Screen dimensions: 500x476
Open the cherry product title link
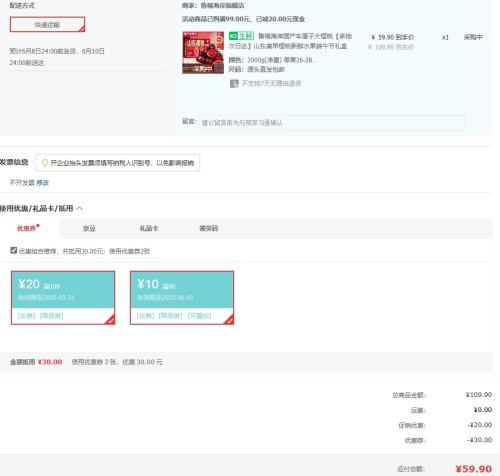[x=290, y=41]
